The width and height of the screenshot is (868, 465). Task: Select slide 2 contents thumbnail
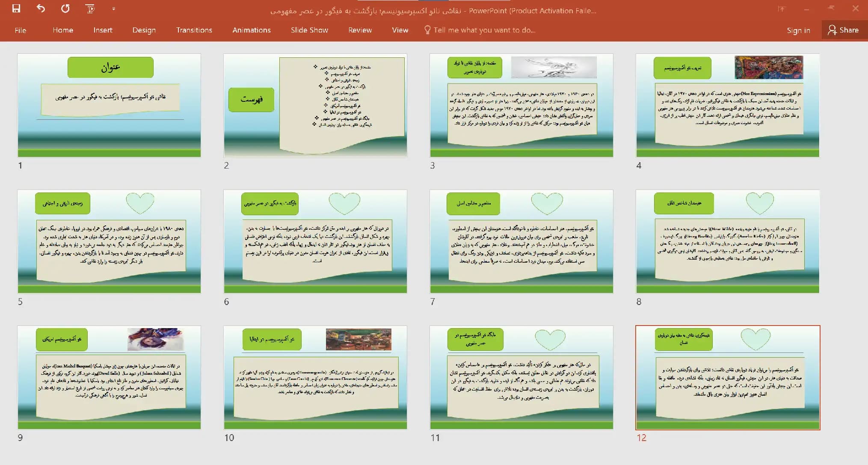point(315,105)
